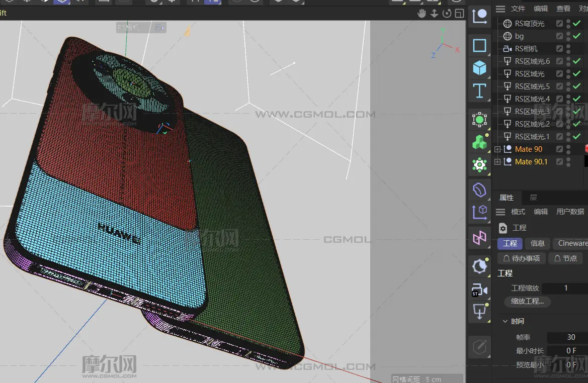Screen dimensions: 588x383
Task: Switch to the 层 panel tab
Action: tap(533, 198)
